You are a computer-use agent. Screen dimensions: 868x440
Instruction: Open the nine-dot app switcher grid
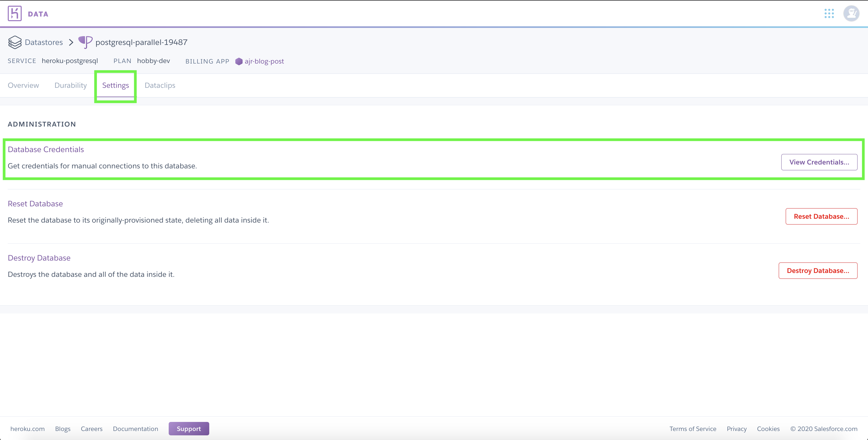point(829,13)
